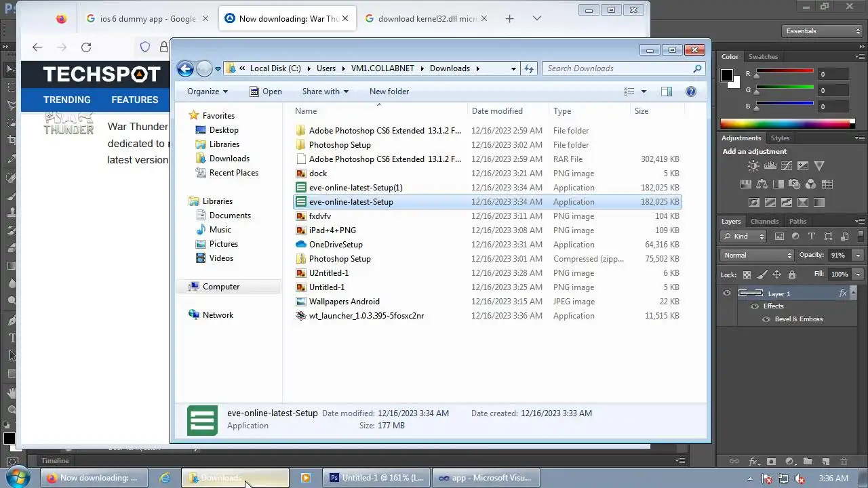Hide the Bevel & Emboss effect
868x488 pixels.
coord(766,319)
